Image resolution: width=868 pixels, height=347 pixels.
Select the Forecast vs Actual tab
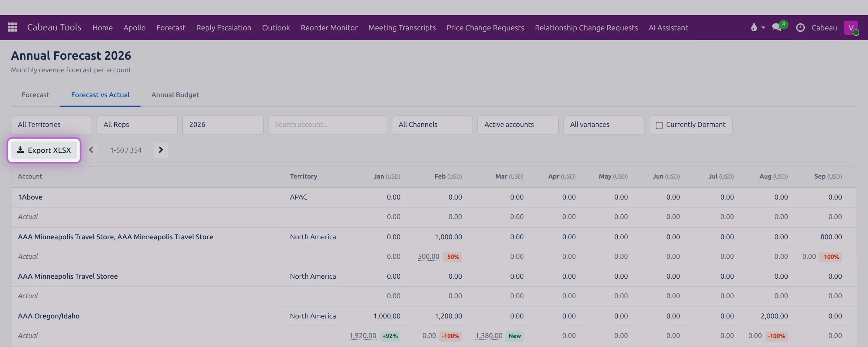click(100, 95)
